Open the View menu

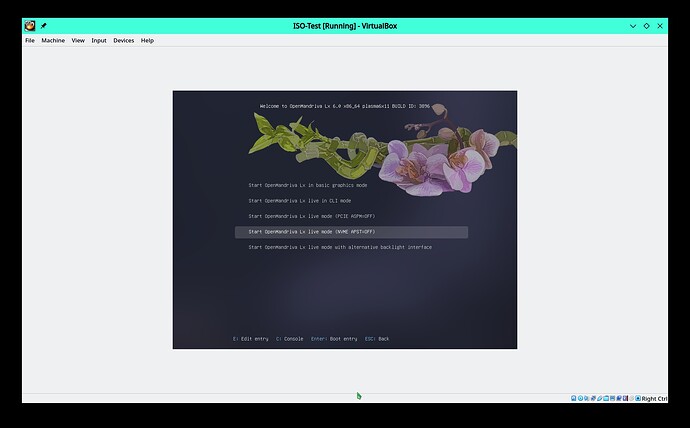pyautogui.click(x=78, y=40)
